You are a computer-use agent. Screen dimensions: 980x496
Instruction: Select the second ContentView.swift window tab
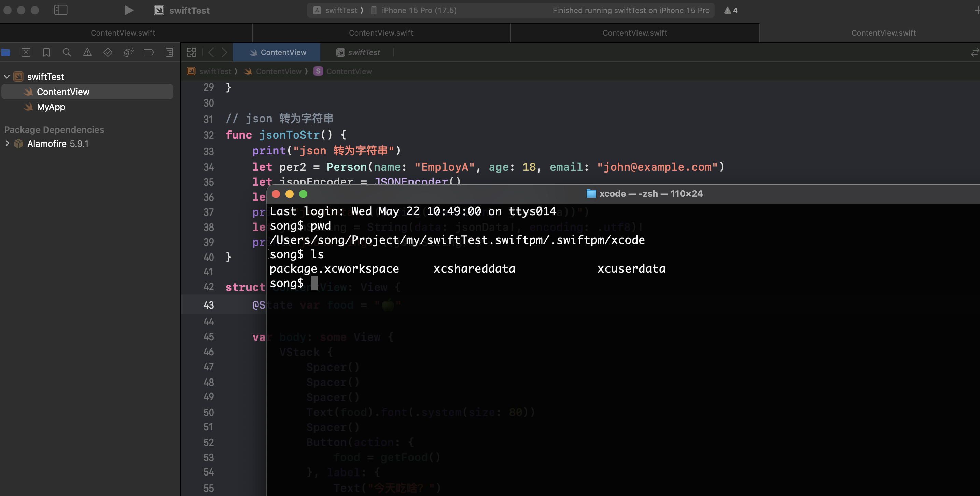point(381,33)
